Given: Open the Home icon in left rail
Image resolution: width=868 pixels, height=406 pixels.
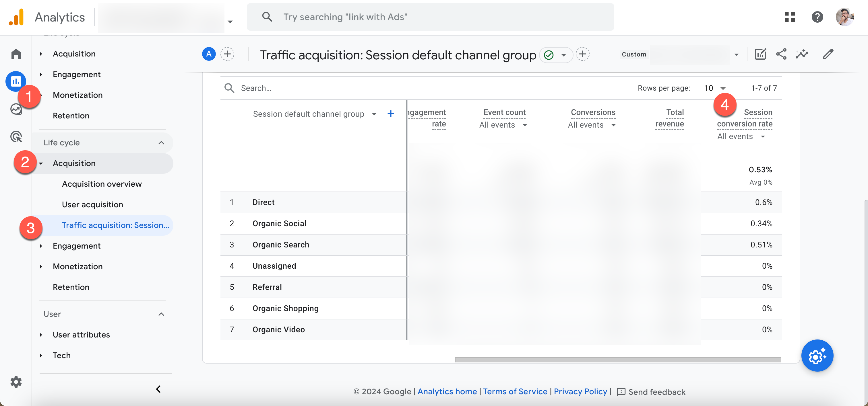Looking at the screenshot, I should point(16,54).
